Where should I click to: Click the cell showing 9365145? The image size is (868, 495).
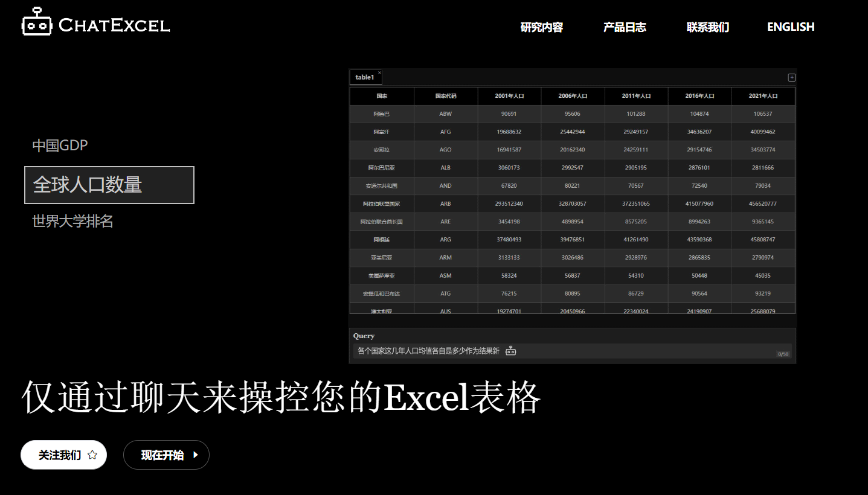click(764, 222)
